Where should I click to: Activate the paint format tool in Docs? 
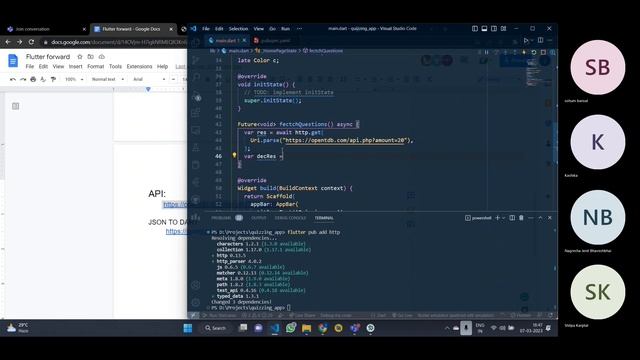point(53,79)
